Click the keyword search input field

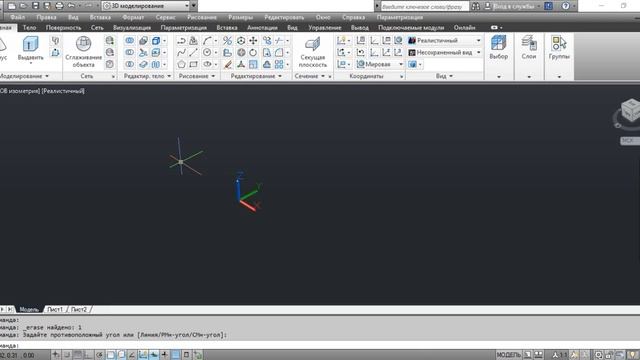pyautogui.click(x=424, y=7)
